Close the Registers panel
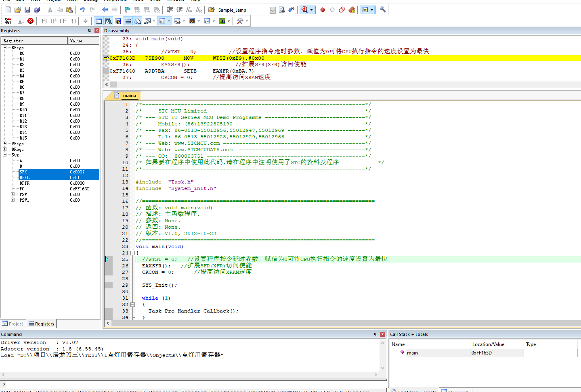The image size is (581, 392). [x=97, y=31]
